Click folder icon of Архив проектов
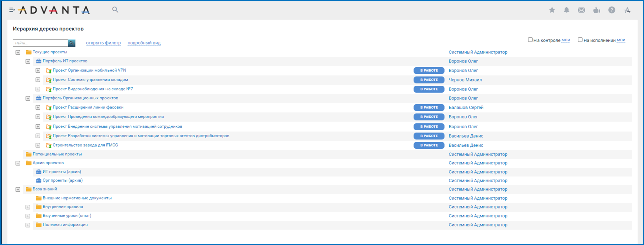 [x=29, y=163]
